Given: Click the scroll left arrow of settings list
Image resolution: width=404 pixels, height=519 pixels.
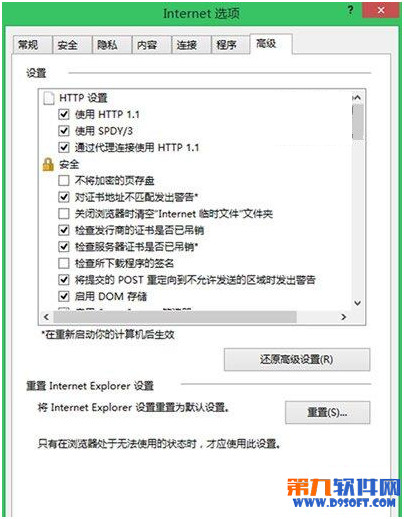Looking at the screenshot, I should 46,317.
